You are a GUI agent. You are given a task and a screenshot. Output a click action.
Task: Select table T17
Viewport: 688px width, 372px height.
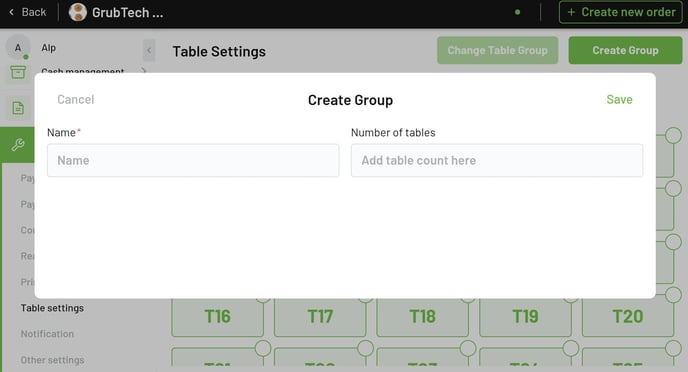coord(320,317)
